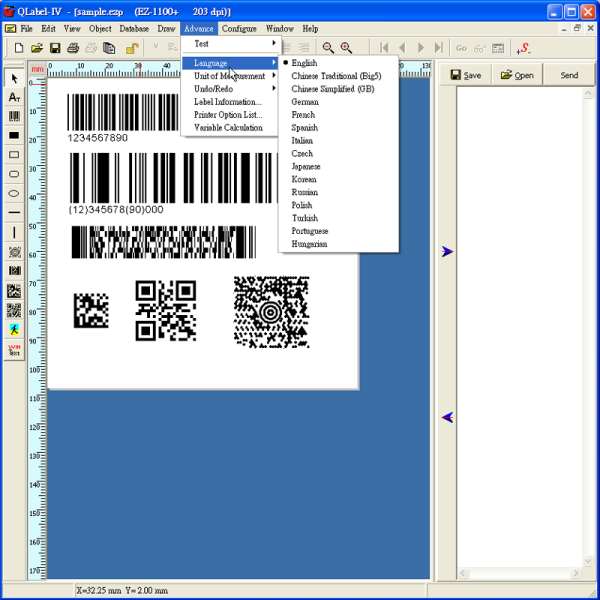
Task: Click the red S serial icon
Action: [523, 48]
